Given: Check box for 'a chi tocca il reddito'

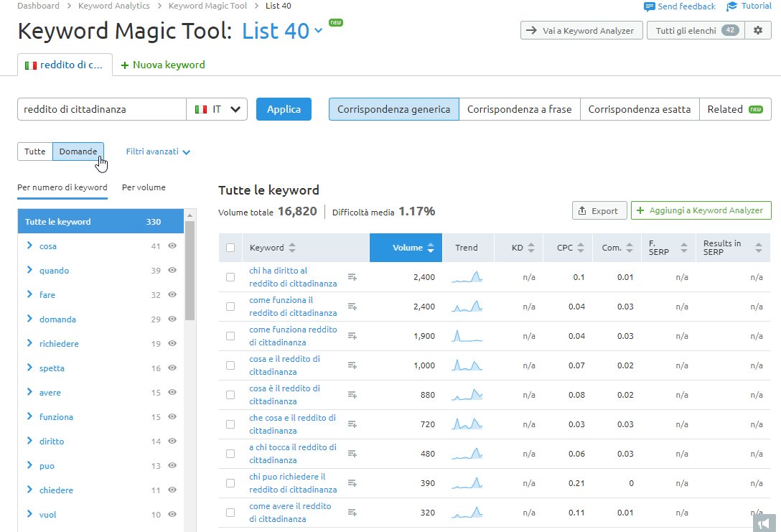Looking at the screenshot, I should point(230,453).
